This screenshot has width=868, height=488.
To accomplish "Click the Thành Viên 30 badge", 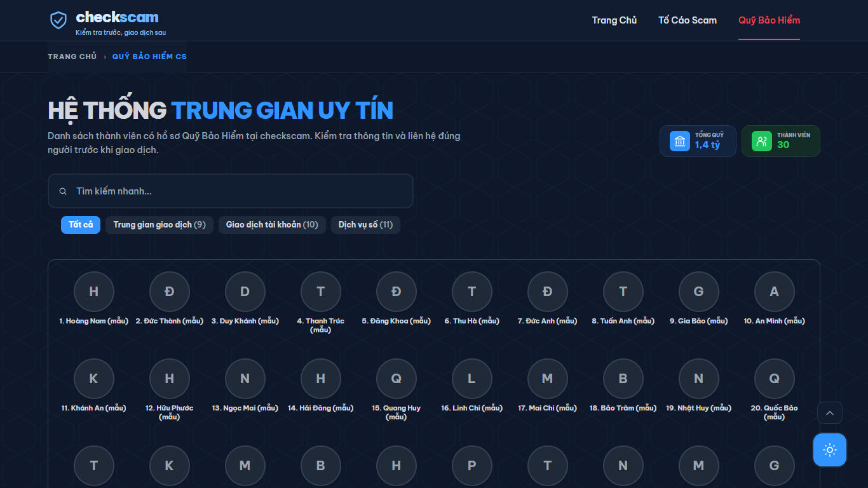I will [781, 141].
